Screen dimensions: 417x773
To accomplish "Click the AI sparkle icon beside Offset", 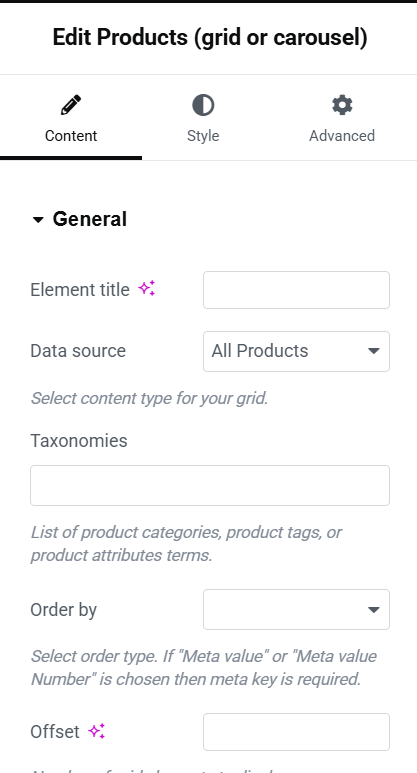I will (97, 731).
